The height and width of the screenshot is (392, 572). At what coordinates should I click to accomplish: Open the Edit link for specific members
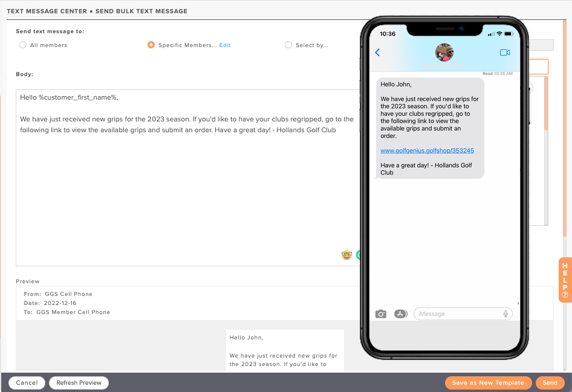(x=225, y=45)
